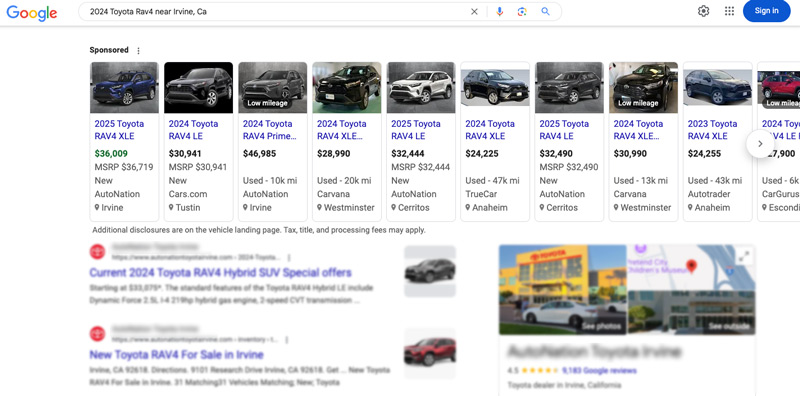Expand the map with the corner arrows icon
This screenshot has height=396, width=800.
pos(744,257)
